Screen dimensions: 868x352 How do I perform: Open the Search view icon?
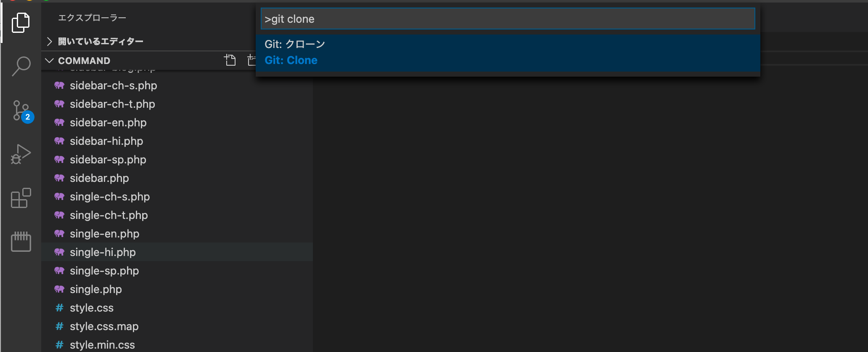[21, 66]
